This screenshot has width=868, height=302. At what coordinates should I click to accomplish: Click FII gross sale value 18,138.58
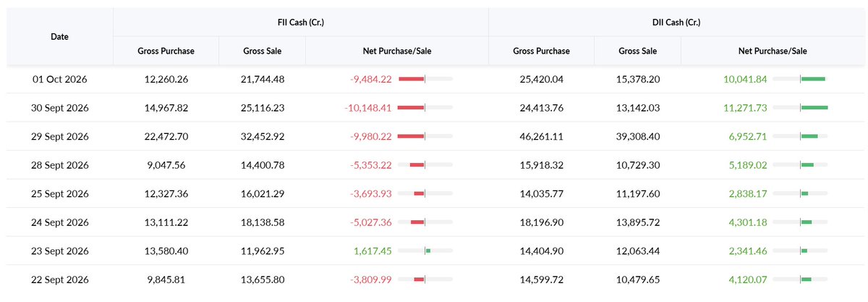(263, 222)
